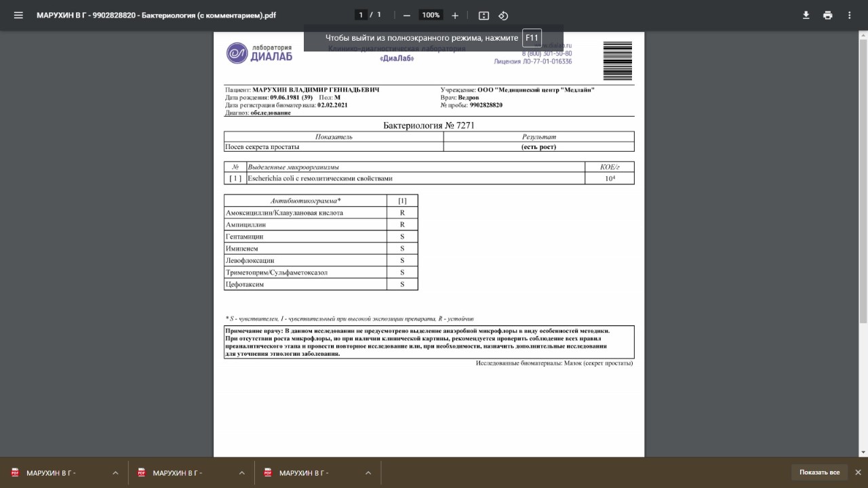
Task: Click the patient name МАРУХИН ВЛАДИМИР ГЕННАДЬЕВИЧ
Action: [316, 89]
